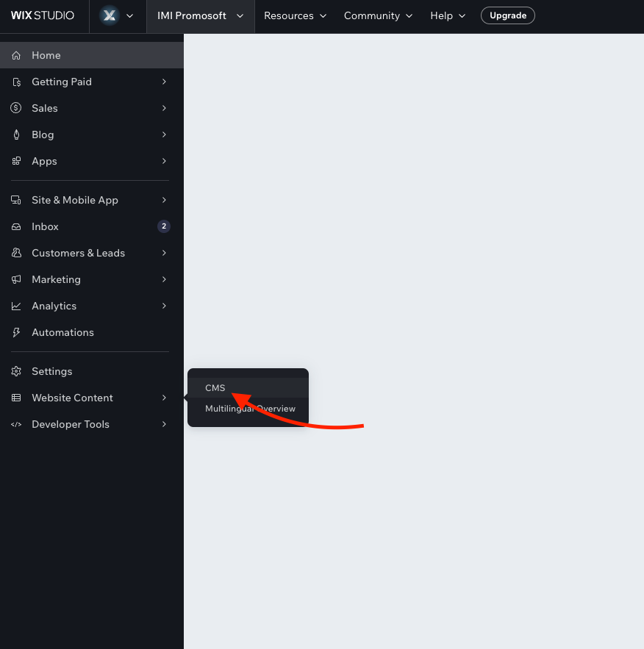Screen dimensions: 644x649
Task: Click the Help dropdown arrow
Action: [x=462, y=16]
